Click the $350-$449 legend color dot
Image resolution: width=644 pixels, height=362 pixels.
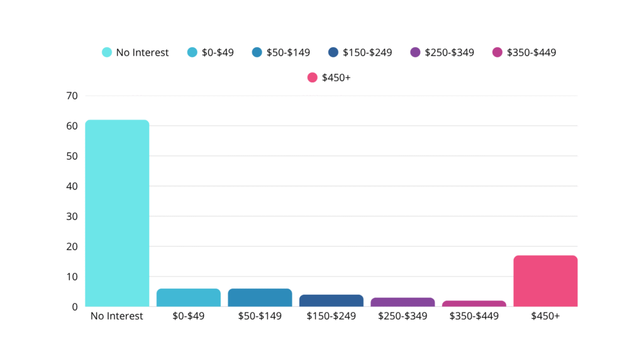(497, 52)
